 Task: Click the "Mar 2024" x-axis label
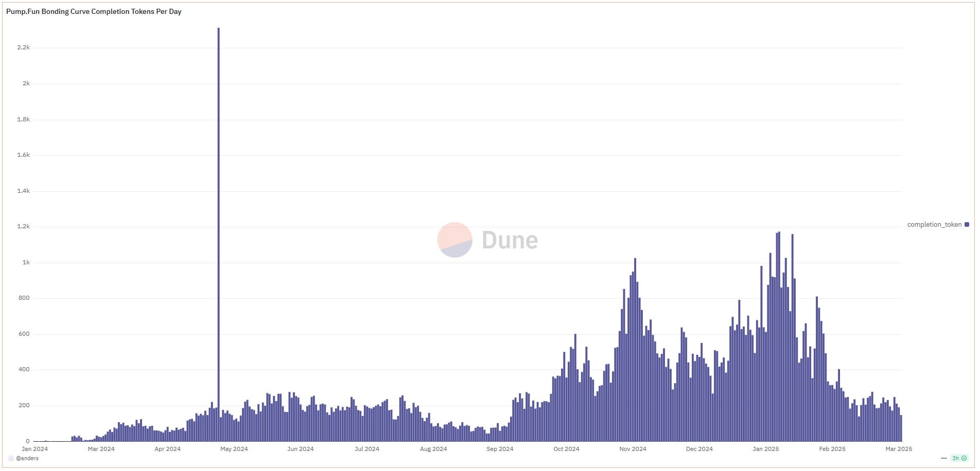pyautogui.click(x=101, y=449)
